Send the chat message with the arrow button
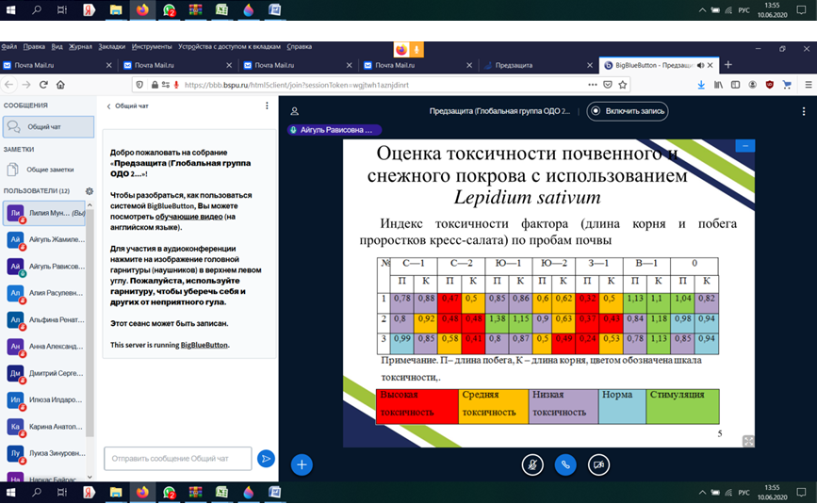 pyautogui.click(x=266, y=459)
